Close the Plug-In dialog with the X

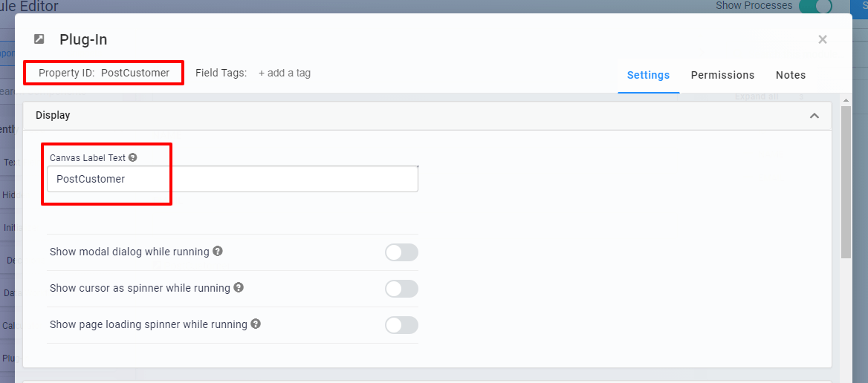pos(823,39)
